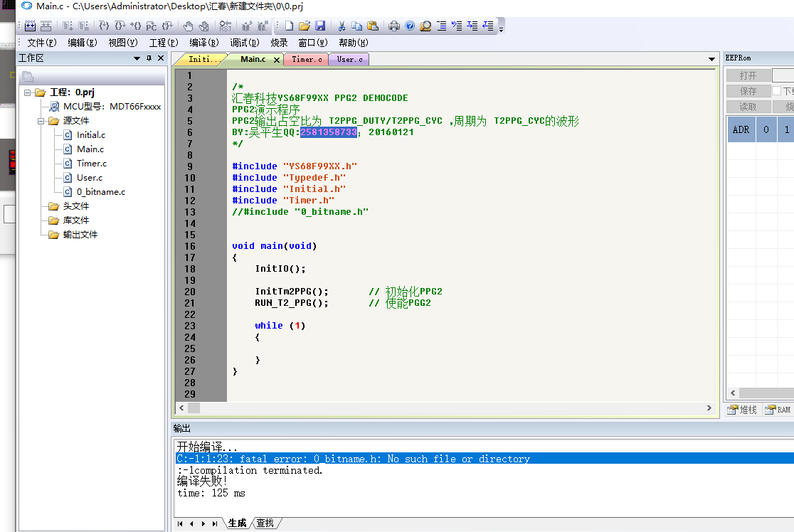Click the compile build icon in toolbar
Viewport: 794px width, 532px height.
[x=30, y=26]
